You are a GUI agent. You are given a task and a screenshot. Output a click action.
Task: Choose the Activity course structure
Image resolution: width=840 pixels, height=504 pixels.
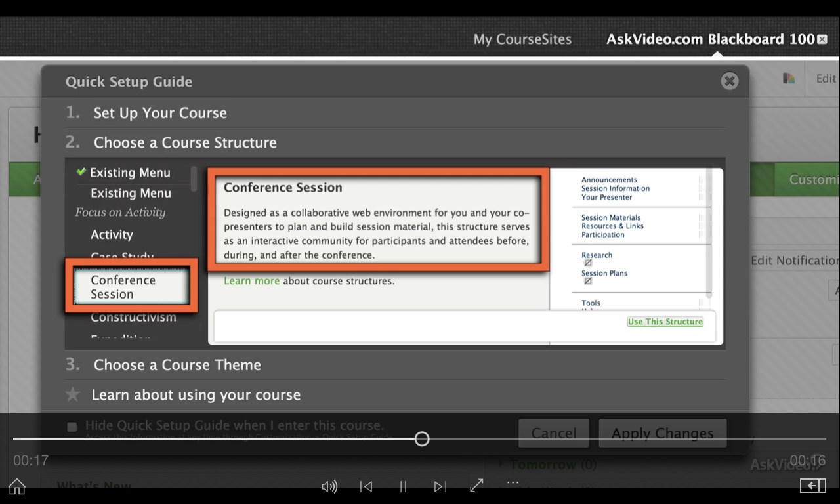pos(112,234)
